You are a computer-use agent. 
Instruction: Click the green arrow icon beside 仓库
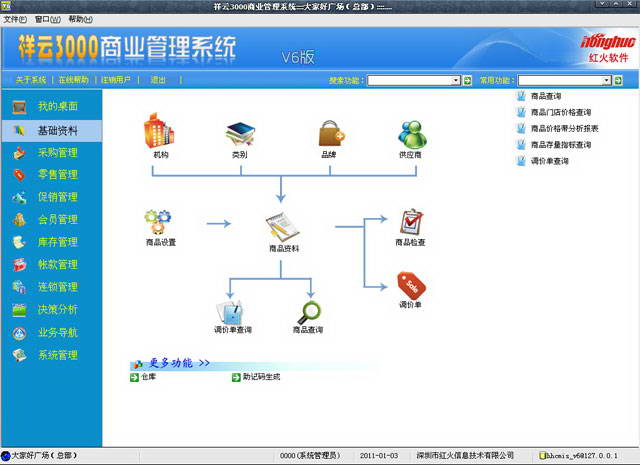coord(134,377)
